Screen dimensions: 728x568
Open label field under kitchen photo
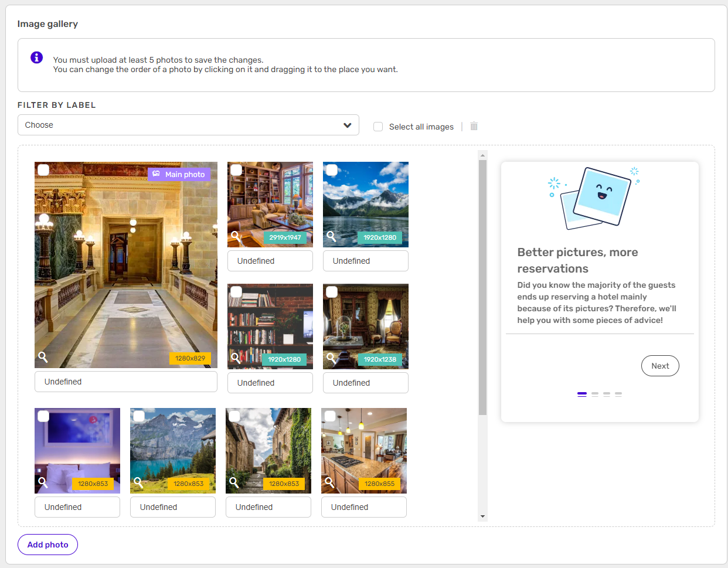(x=363, y=507)
